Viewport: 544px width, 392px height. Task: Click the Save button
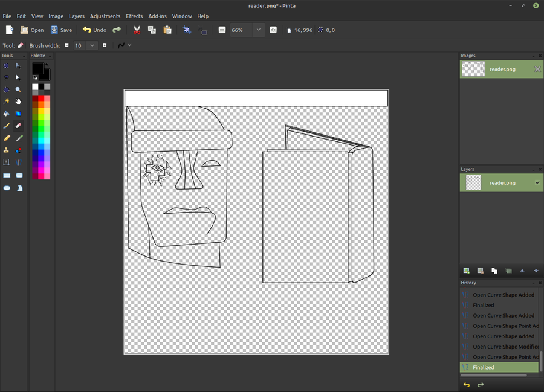61,30
